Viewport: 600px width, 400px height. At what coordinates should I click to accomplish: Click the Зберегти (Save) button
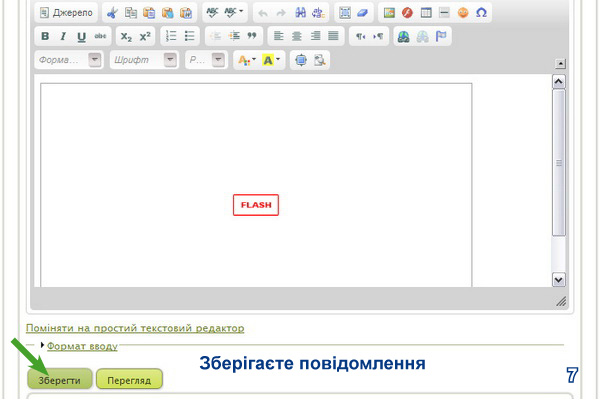click(x=60, y=380)
